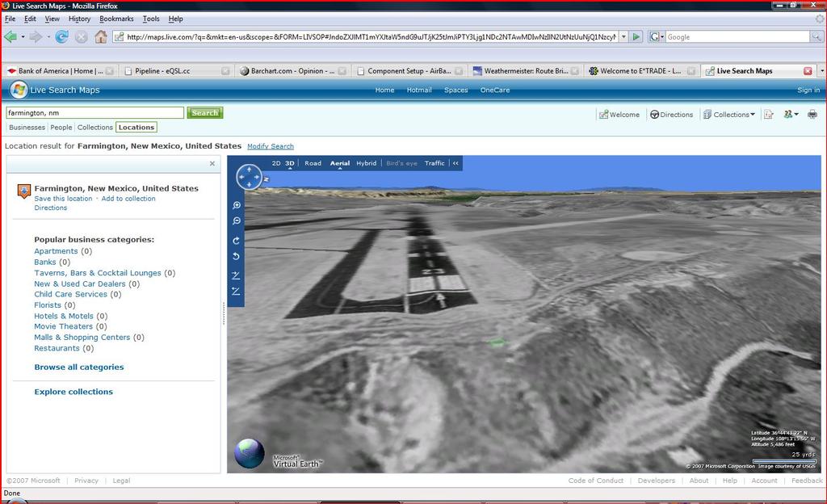Zoom in on the map

[x=237, y=206]
